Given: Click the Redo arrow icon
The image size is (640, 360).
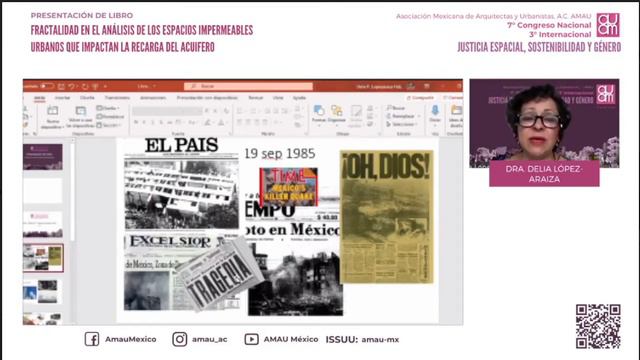Looking at the screenshot, I should pos(85,86).
